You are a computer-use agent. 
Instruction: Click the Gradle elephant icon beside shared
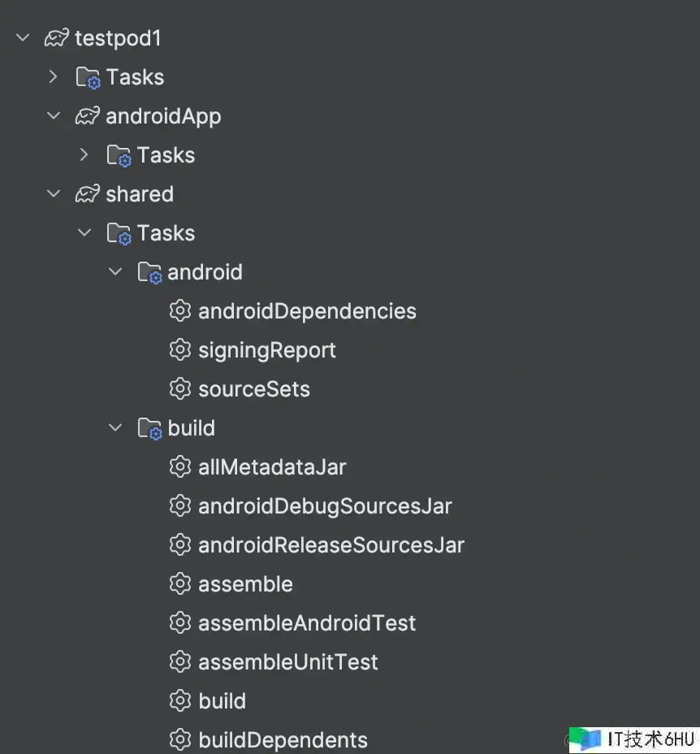(x=88, y=194)
